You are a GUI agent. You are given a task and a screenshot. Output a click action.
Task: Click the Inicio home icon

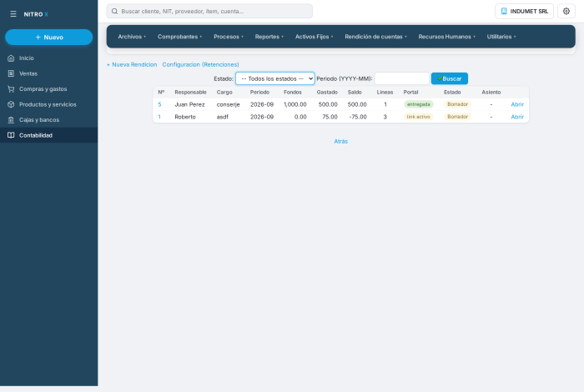[11, 58]
